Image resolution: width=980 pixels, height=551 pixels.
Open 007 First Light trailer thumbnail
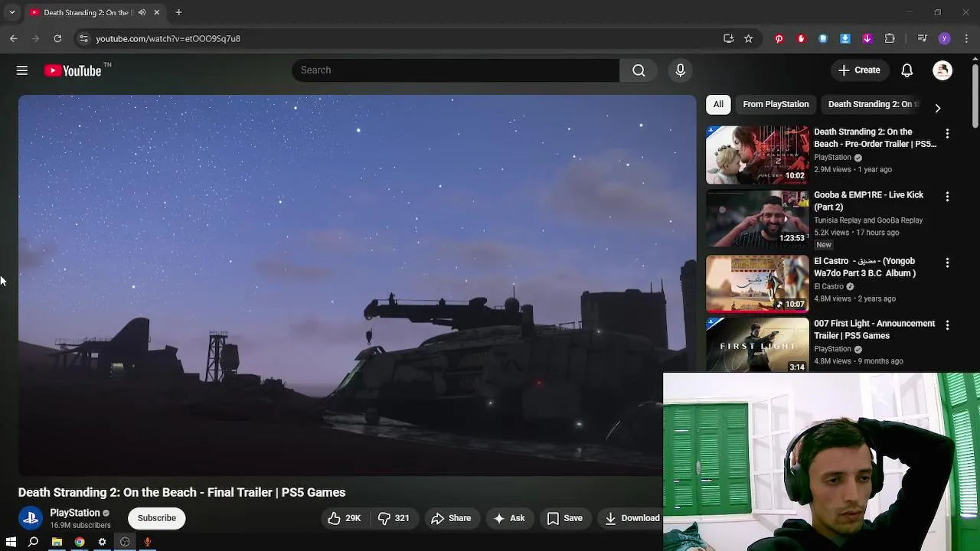(757, 345)
